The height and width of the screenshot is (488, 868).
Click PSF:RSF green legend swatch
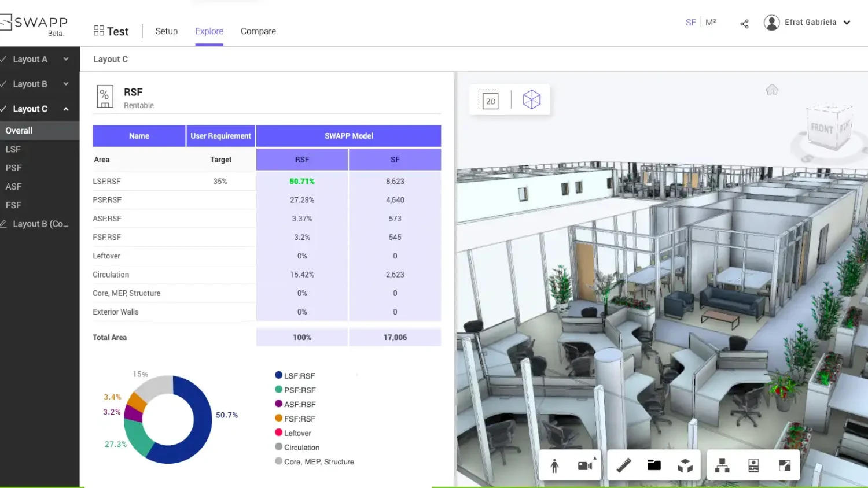pyautogui.click(x=278, y=390)
